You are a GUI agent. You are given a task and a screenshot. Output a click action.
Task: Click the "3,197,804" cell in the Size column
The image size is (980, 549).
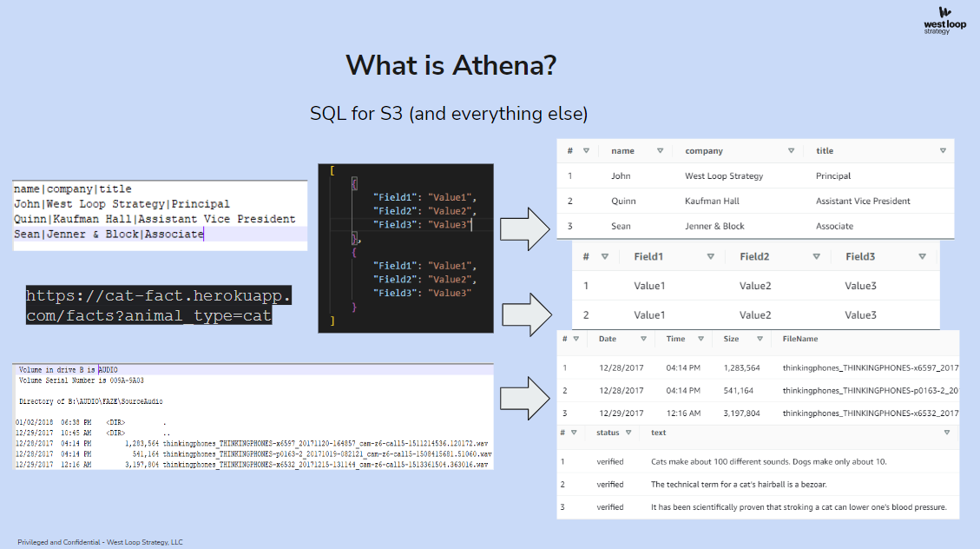pyautogui.click(x=742, y=413)
